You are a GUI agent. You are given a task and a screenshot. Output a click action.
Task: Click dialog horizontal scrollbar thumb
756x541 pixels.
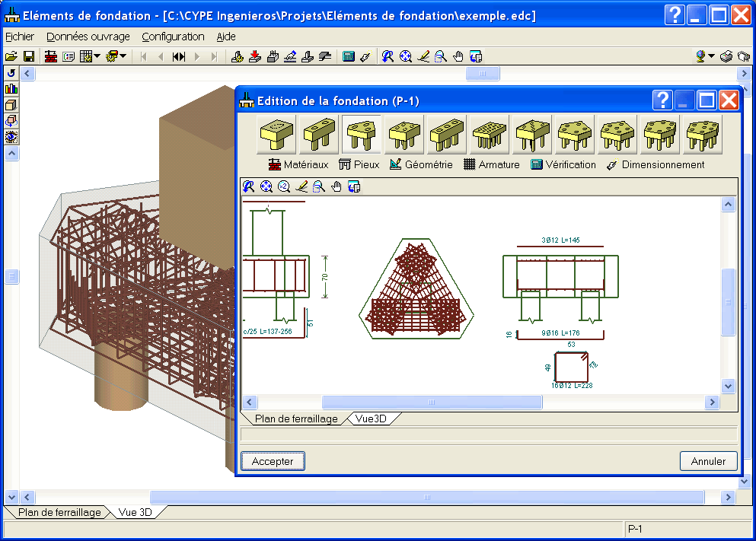[x=432, y=402]
